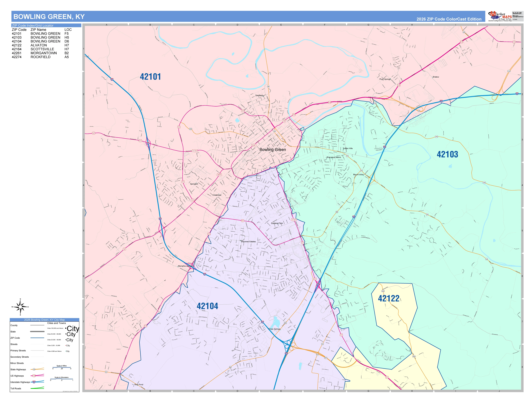532x401 pixels.
Task: Click the Toll Roads green legend line
Action: tap(37, 388)
